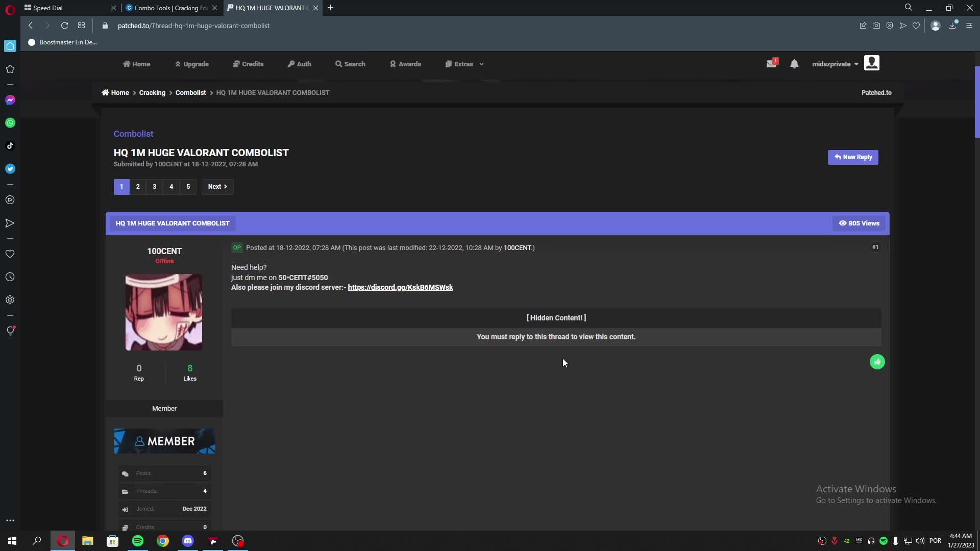Bookmark the page with the heart icon

pos(916,26)
